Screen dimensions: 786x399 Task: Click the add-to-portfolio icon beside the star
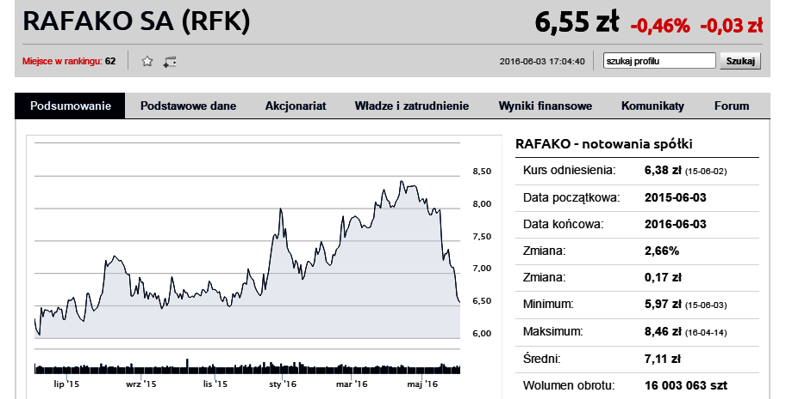coord(170,62)
